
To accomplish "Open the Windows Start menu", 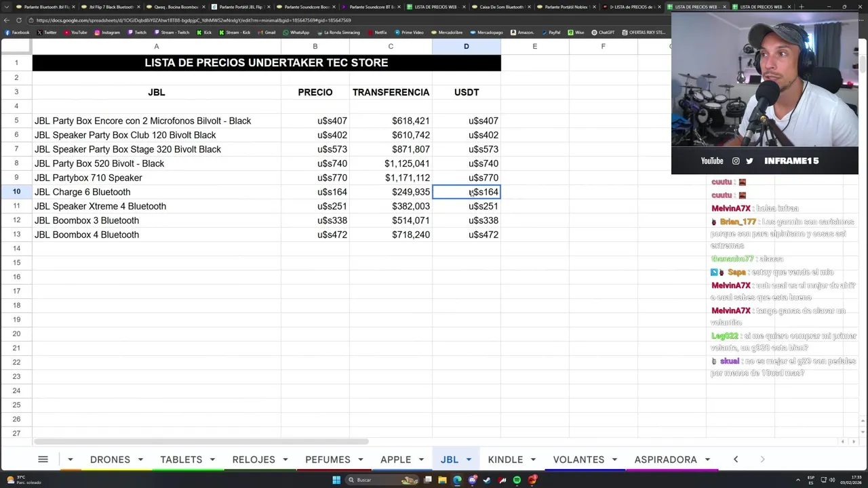I will [336, 480].
